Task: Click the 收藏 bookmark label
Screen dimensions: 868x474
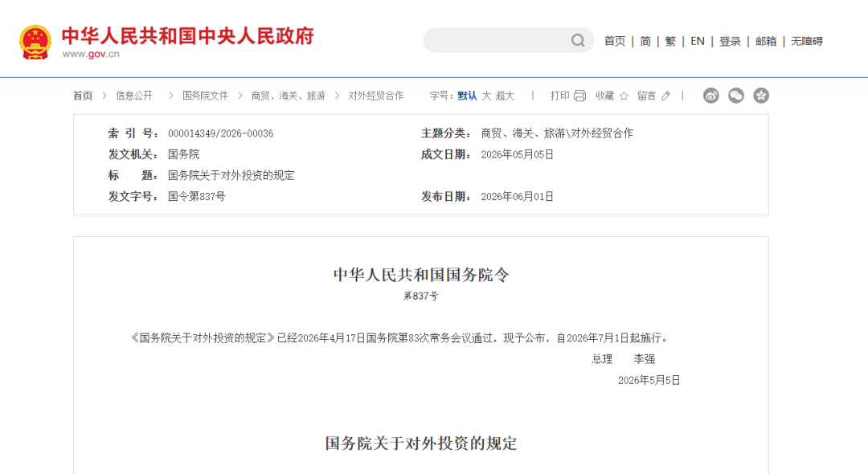Action: point(605,96)
